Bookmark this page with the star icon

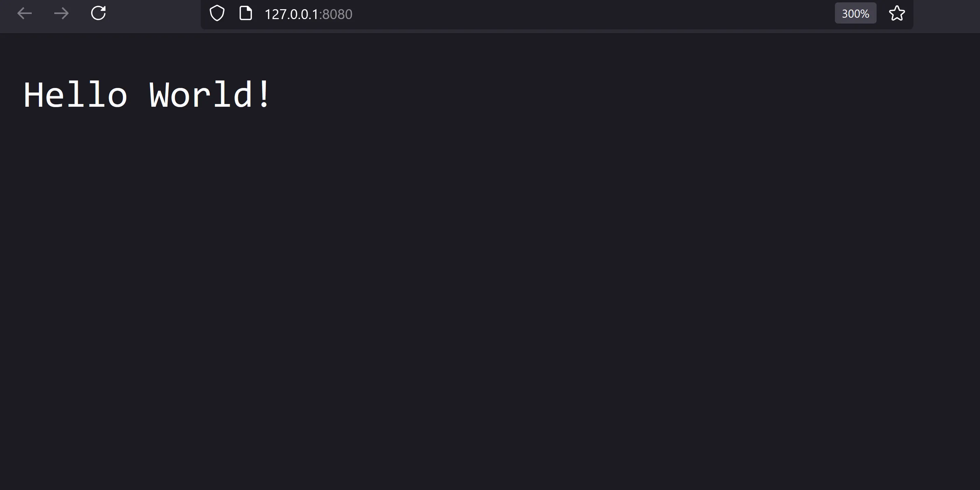(x=897, y=13)
